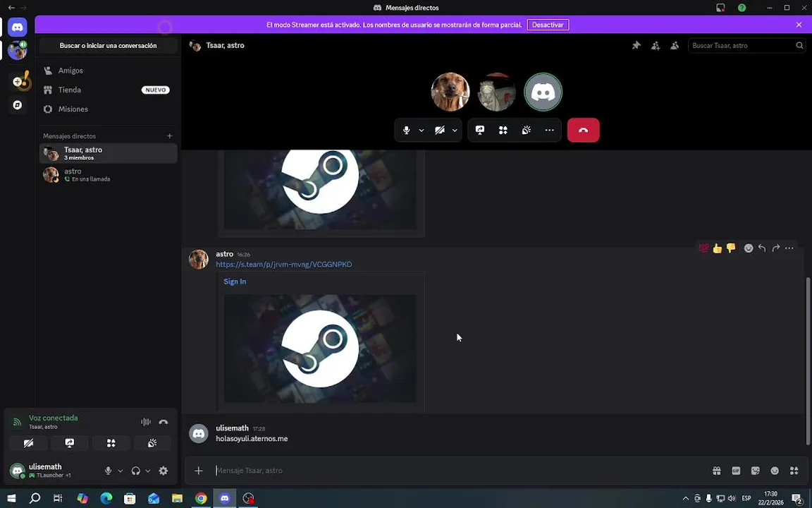Image resolution: width=812 pixels, height=508 pixels.
Task: Add friends to the group DM
Action: (656, 46)
